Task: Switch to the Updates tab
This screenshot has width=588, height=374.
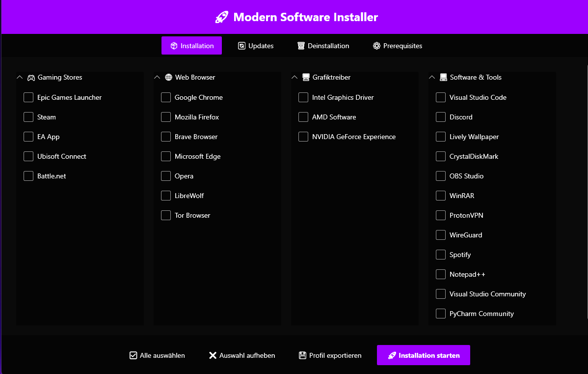Action: click(x=256, y=45)
